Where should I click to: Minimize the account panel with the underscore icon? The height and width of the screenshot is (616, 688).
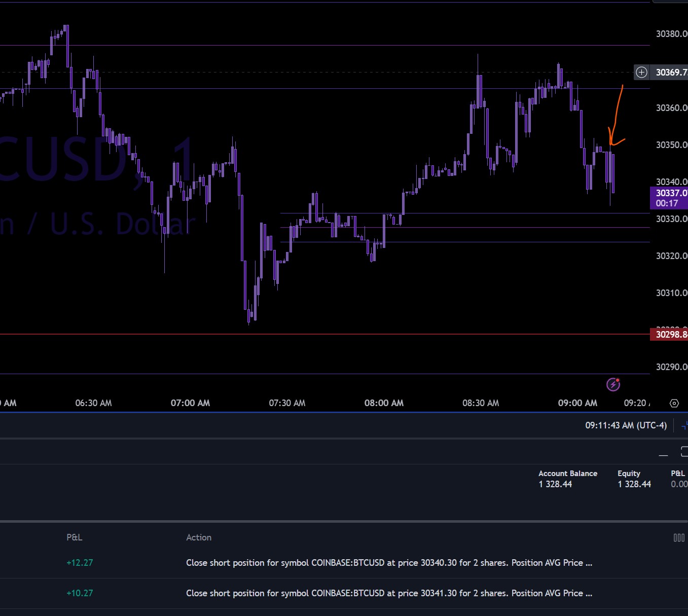(663, 453)
